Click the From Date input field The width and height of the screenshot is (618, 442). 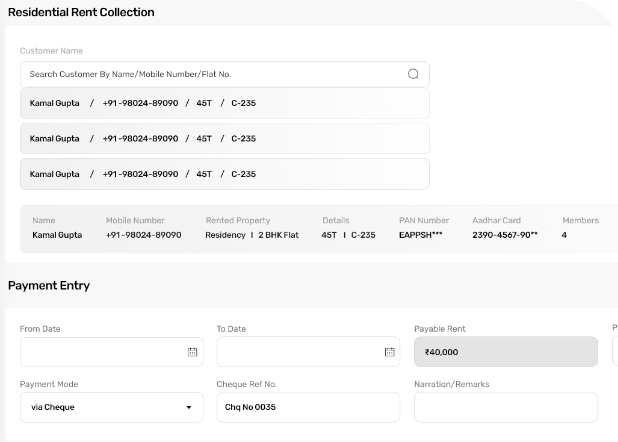point(112,352)
